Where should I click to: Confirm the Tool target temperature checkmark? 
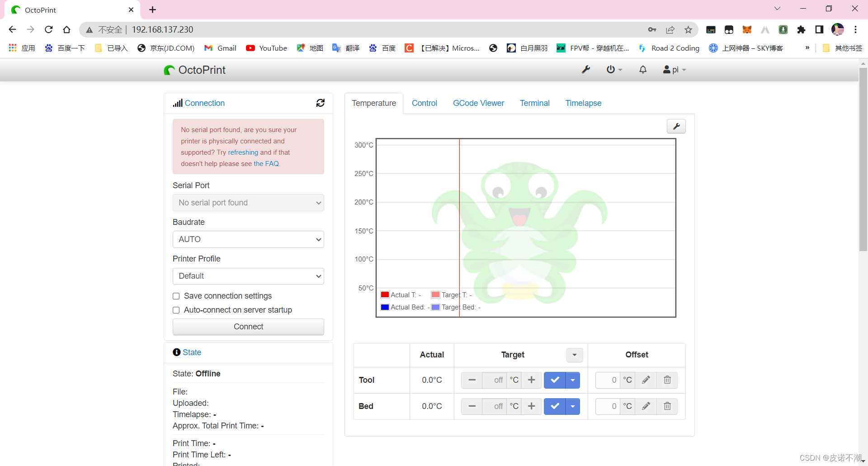(x=555, y=380)
